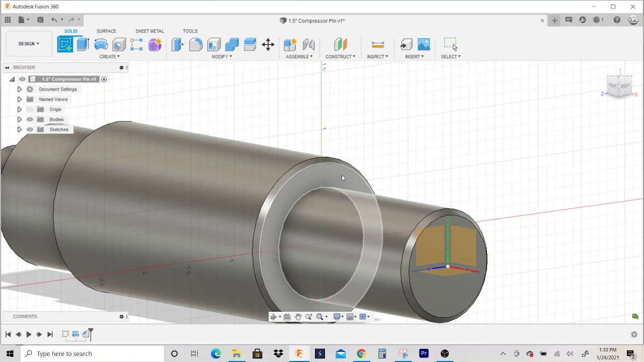Select the Orbit tool in navigation bar
644x362 pixels.
pos(274,317)
